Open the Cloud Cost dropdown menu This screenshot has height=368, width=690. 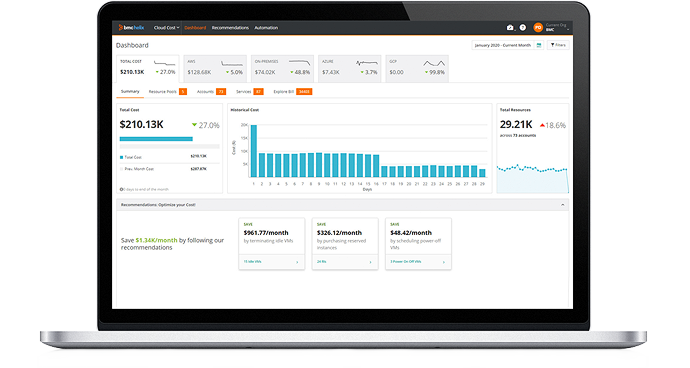(166, 28)
